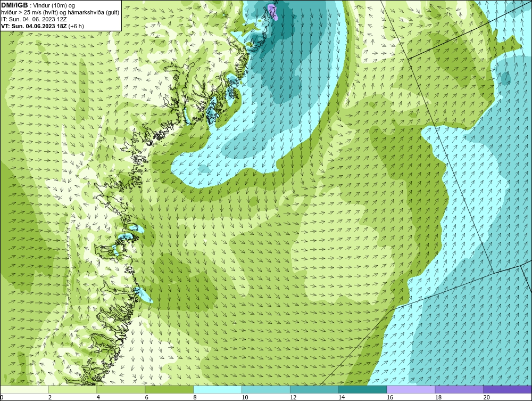Click the legend tick label 12
This screenshot has height=401, width=532.
coord(293,397)
